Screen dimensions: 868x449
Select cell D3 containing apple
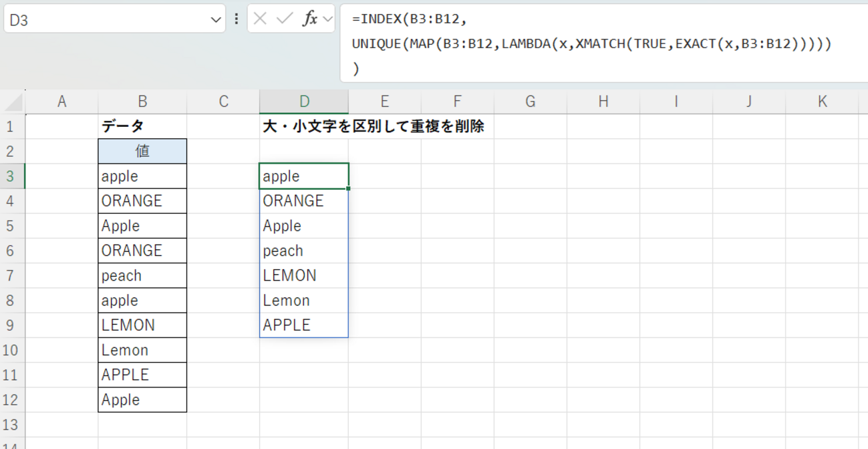pos(304,176)
